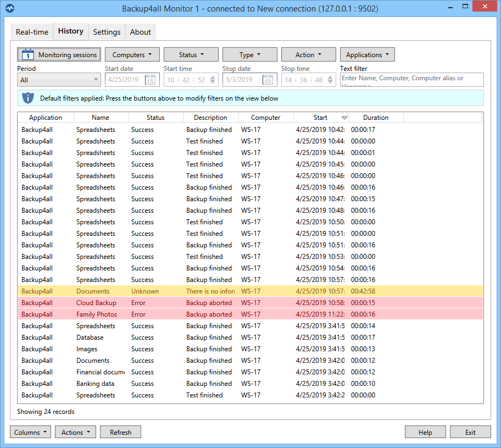Select row starting 4/25/2019 10:45
Viewport: 501px width, 448px height.
click(x=250, y=164)
